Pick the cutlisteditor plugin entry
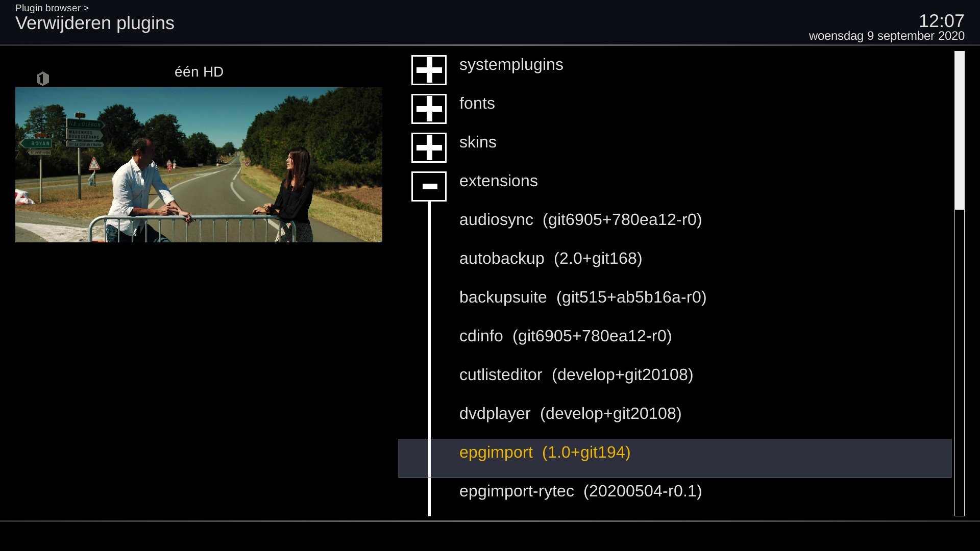This screenshot has width=980, height=551. pos(576,375)
